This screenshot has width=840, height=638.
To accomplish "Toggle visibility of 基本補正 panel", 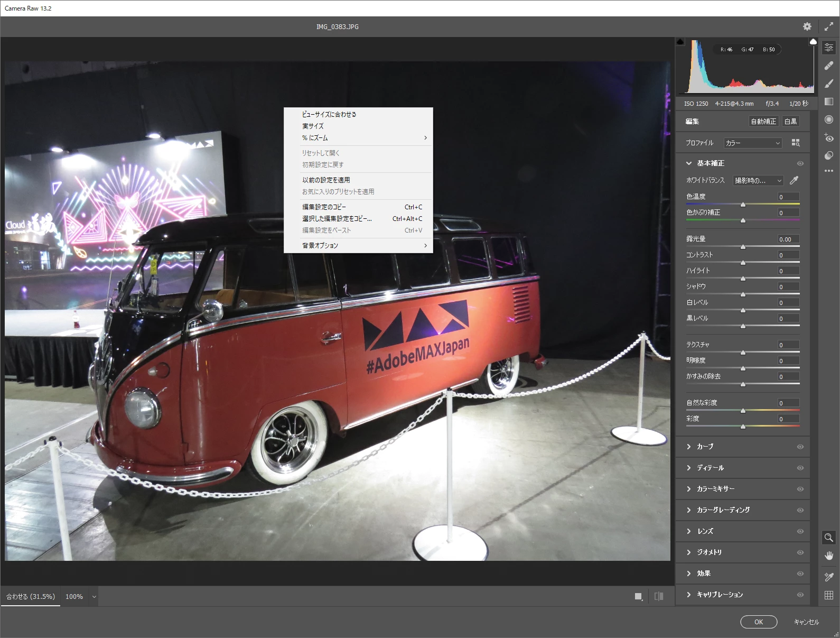I will tap(800, 163).
